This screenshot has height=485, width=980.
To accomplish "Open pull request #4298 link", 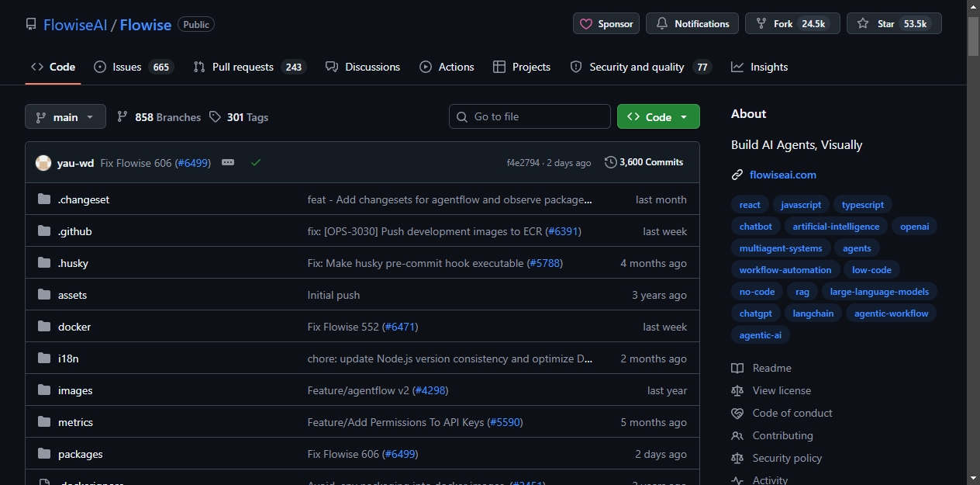I will point(430,390).
